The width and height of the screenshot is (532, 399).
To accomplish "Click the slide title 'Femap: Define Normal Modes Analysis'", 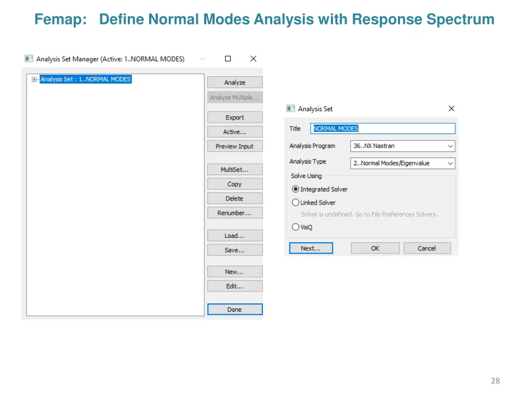I will coord(264,19).
